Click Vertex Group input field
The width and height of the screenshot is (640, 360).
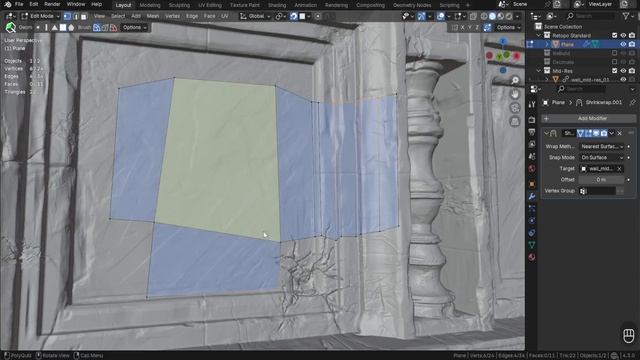tap(597, 191)
